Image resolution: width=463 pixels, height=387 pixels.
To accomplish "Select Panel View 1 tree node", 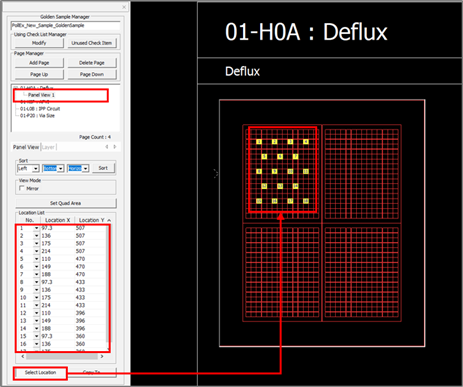I will click(41, 95).
